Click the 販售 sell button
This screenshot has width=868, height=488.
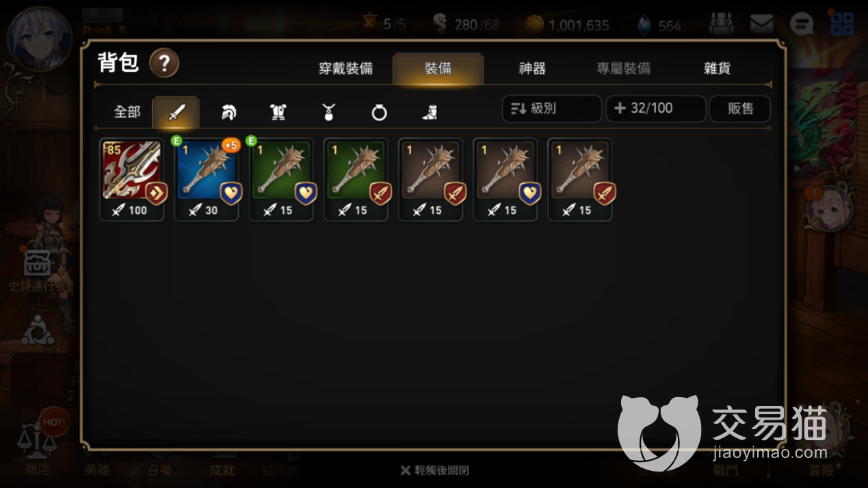740,109
